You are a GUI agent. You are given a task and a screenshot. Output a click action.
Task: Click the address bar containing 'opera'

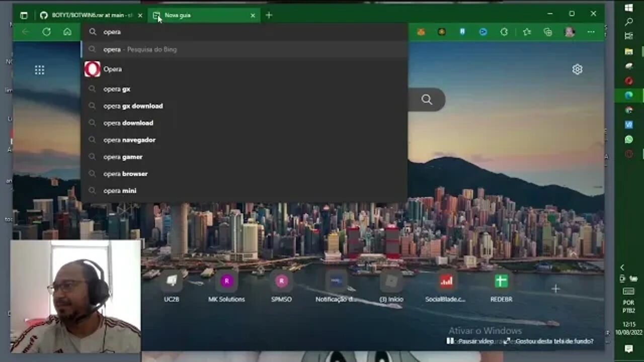[244, 32]
